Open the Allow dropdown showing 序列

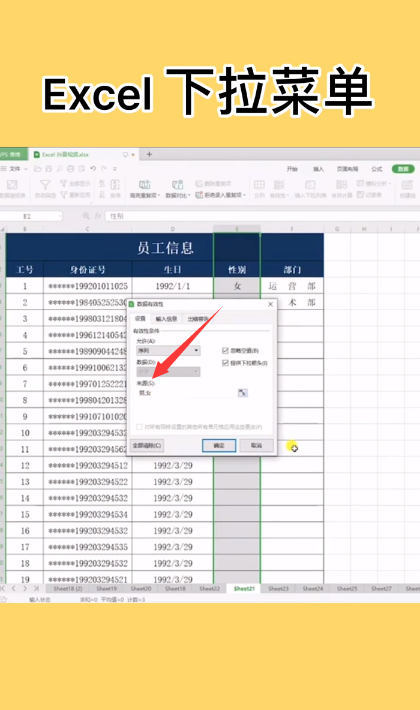[x=168, y=350]
